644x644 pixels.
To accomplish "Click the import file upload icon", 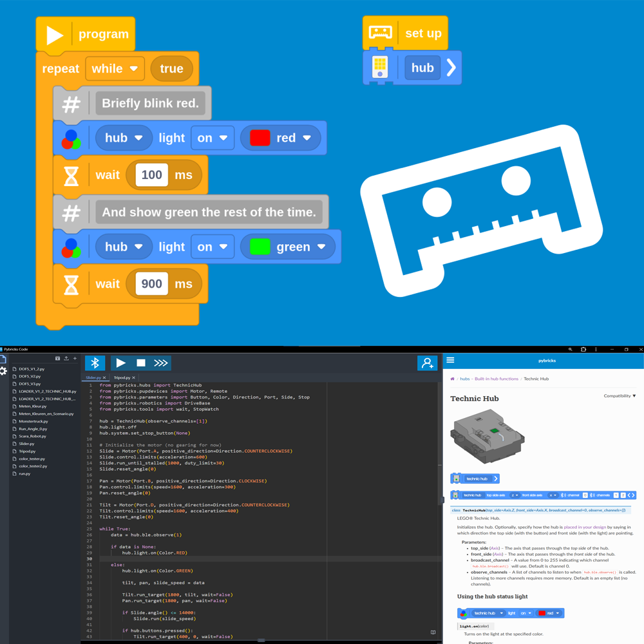I will [66, 359].
